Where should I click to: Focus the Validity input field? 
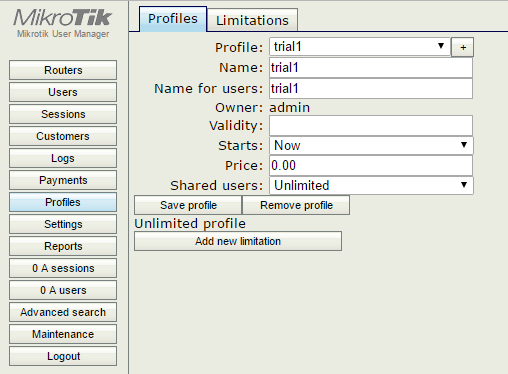(x=371, y=126)
